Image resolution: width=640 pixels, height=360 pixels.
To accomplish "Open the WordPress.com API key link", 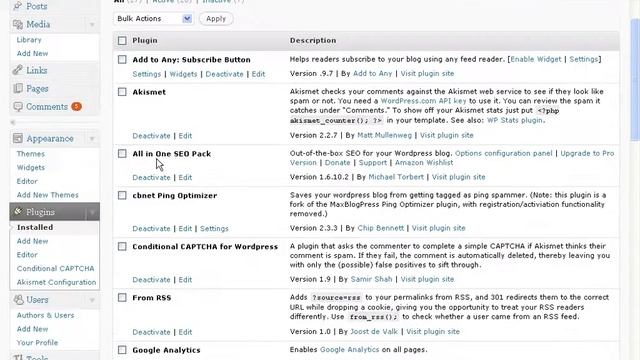I will coord(423,100).
